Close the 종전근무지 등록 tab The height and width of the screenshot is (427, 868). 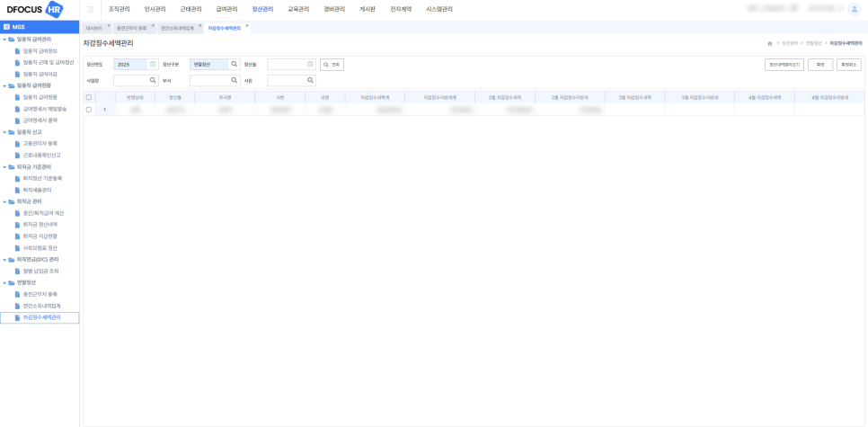(x=153, y=25)
